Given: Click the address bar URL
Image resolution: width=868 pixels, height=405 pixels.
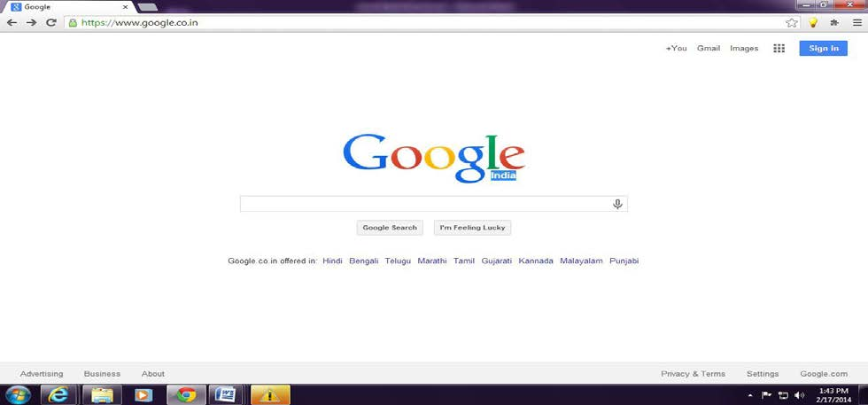Looking at the screenshot, I should click(140, 23).
